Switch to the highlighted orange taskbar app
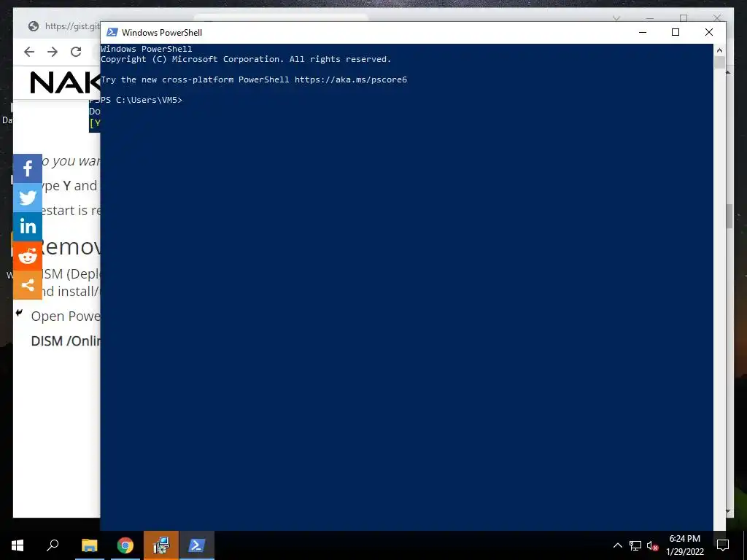Screen dimensions: 747x560 point(161,545)
